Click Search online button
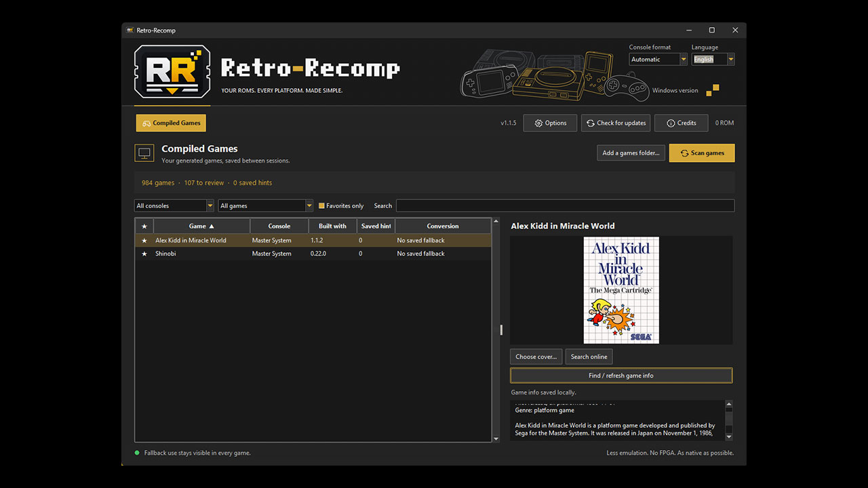868x488 pixels. point(589,357)
